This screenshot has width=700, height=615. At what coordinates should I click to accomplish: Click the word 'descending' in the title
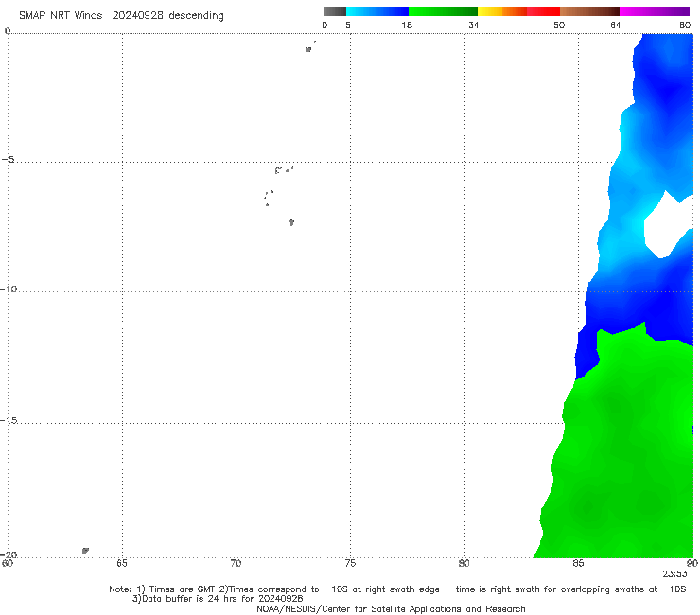(197, 16)
